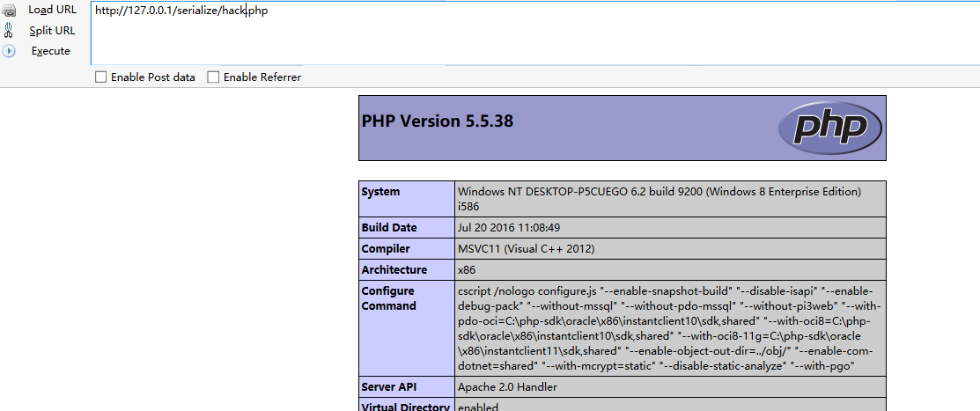Viewport: 980px width, 411px height.
Task: Select the 'Architecture' row label
Action: pyautogui.click(x=394, y=270)
